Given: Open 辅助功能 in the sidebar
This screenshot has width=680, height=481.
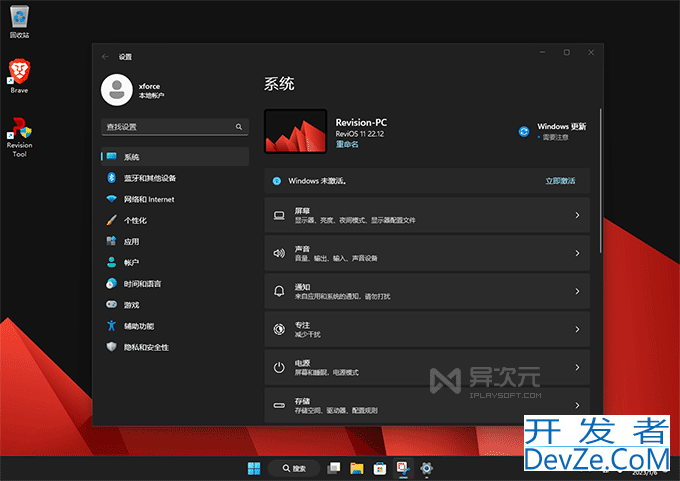Looking at the screenshot, I should (175, 326).
